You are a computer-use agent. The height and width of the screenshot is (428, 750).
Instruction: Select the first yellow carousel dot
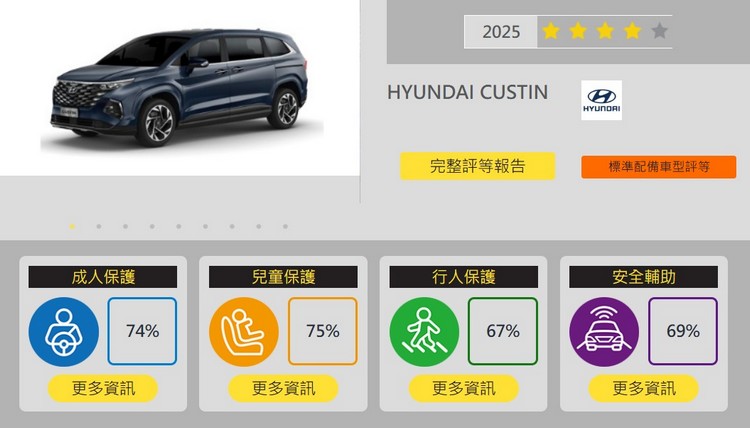click(x=72, y=226)
